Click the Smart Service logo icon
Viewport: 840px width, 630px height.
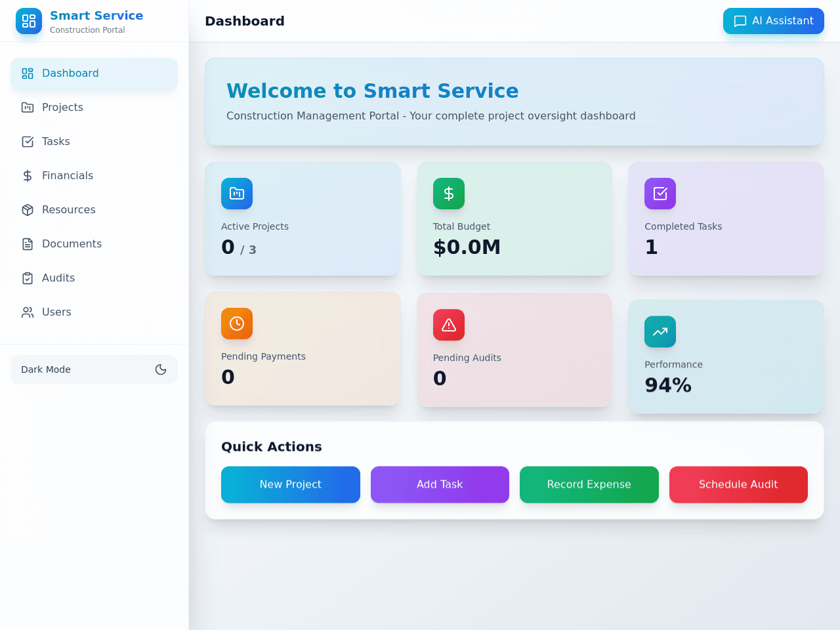[x=29, y=21]
